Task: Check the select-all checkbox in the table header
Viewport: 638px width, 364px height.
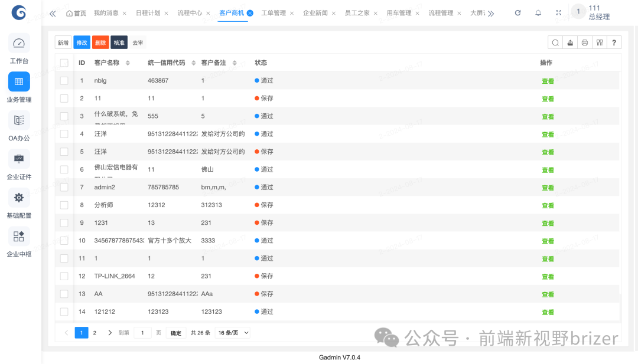Action: pos(64,62)
